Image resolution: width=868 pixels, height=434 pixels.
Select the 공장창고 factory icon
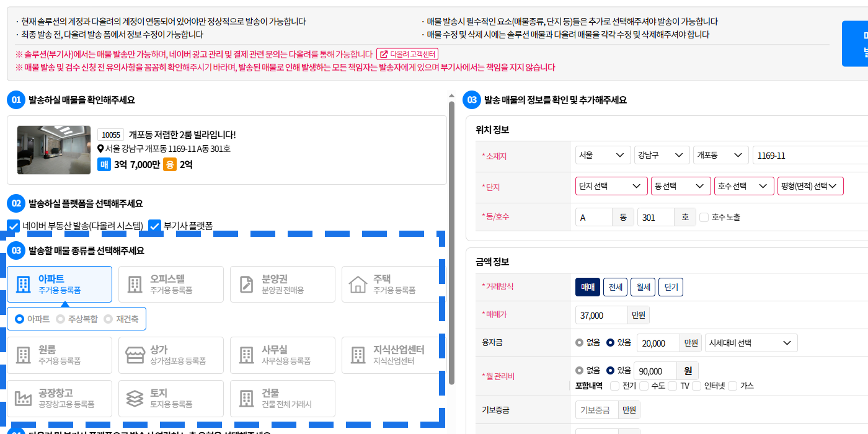tap(23, 398)
